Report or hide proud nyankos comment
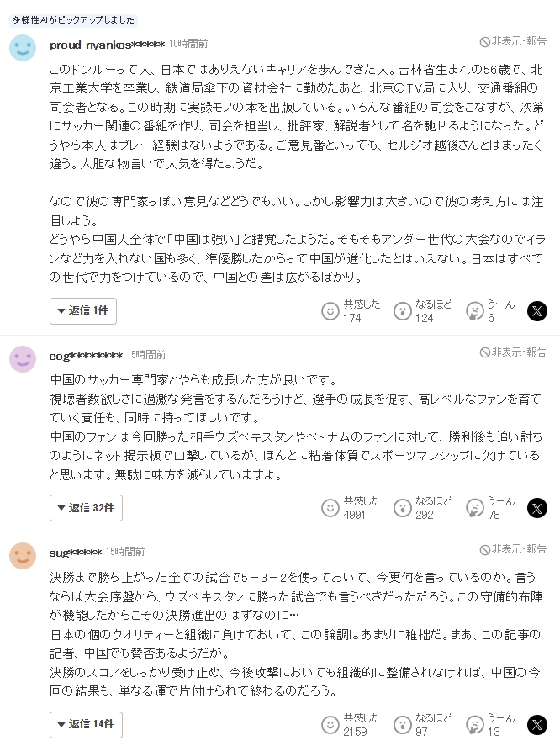The width and height of the screenshot is (560, 746). (x=513, y=41)
